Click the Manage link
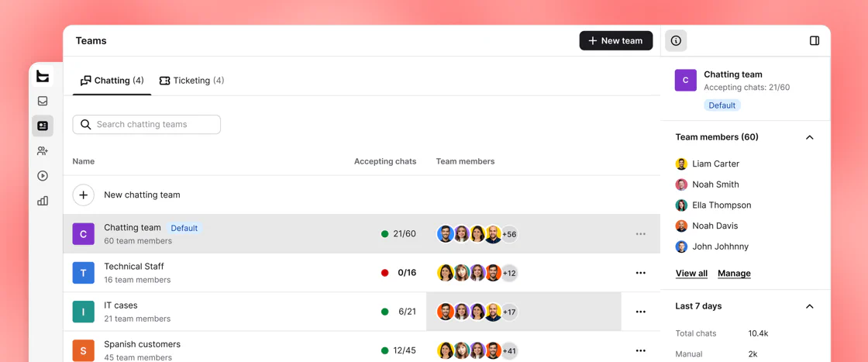 coord(734,274)
